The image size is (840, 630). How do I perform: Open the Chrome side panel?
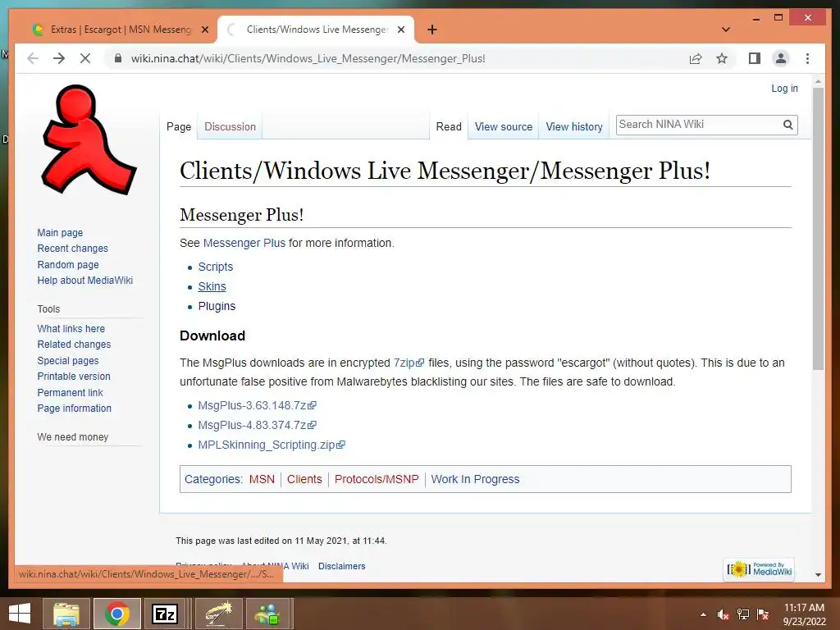(x=755, y=58)
